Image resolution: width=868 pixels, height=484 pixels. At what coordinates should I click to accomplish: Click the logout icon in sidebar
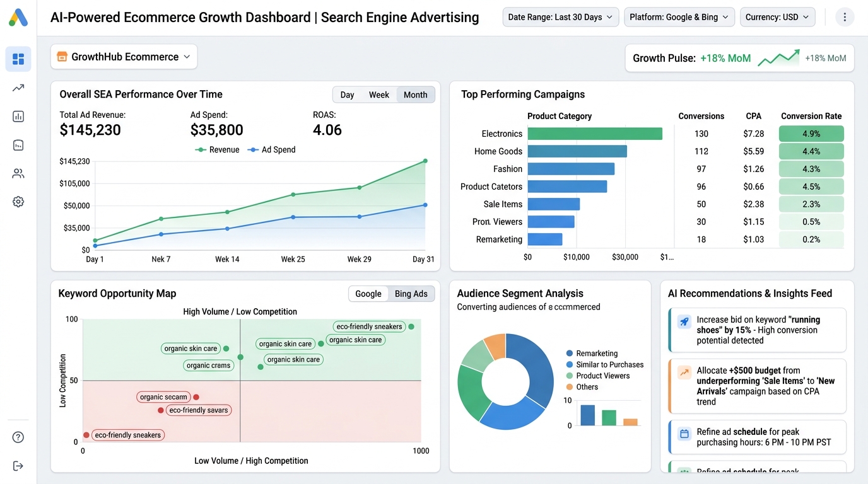point(18,466)
